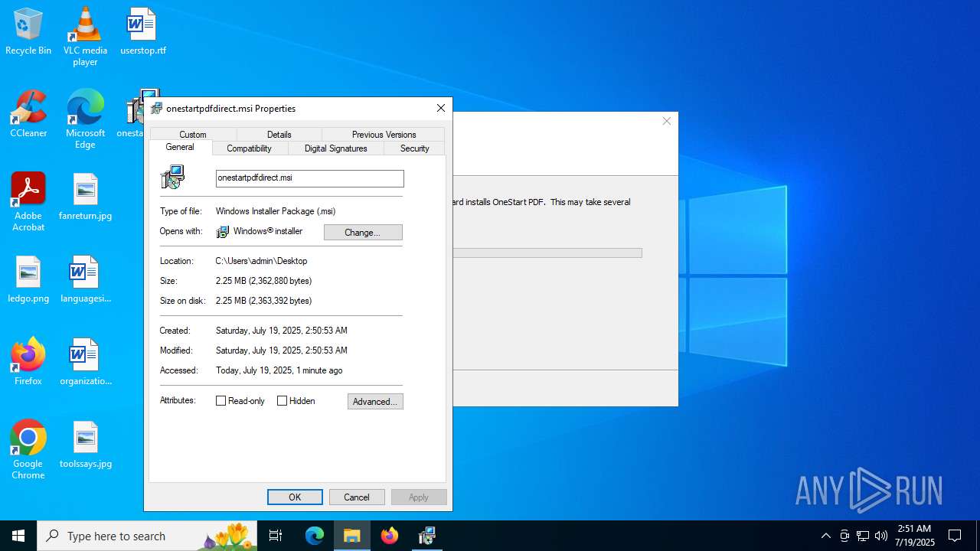Click the greyed Apply button
The width and height of the screenshot is (980, 551).
click(419, 497)
